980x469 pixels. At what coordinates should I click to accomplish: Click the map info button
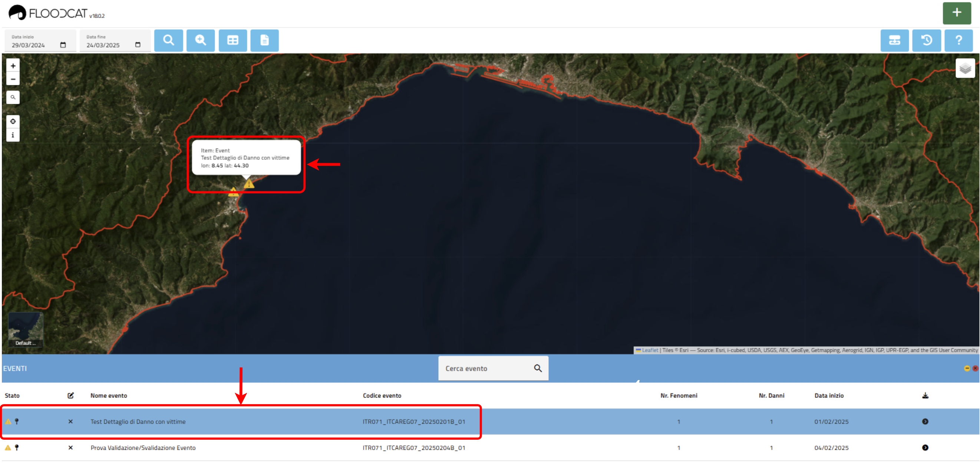(x=13, y=135)
